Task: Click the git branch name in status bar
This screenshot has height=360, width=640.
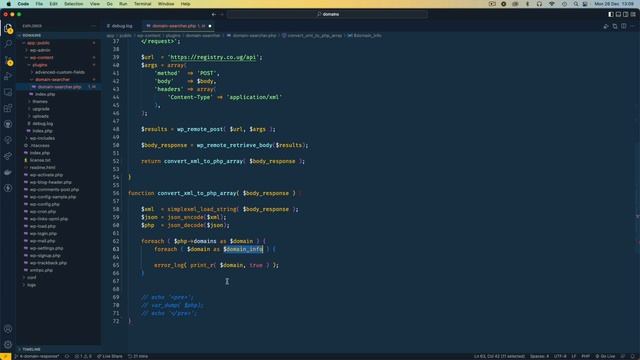Action: 38,356
